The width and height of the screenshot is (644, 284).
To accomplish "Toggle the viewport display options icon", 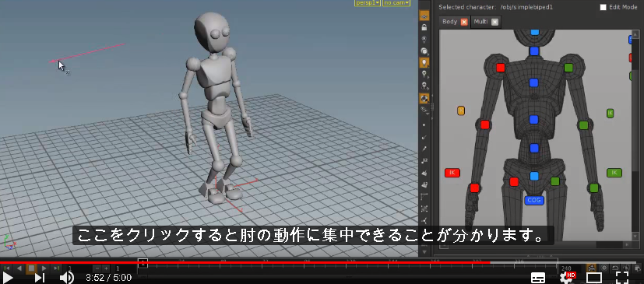I will tap(424, 16).
